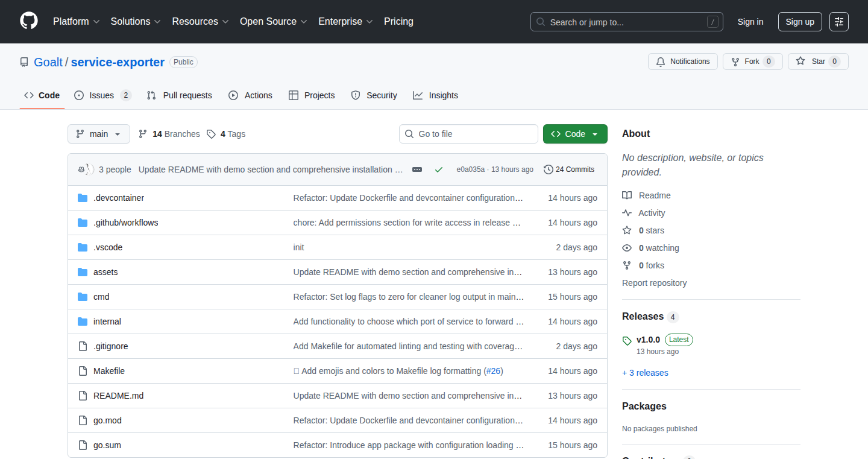Click the green commit status checkmark
This screenshot has height=459, width=868.
439,169
